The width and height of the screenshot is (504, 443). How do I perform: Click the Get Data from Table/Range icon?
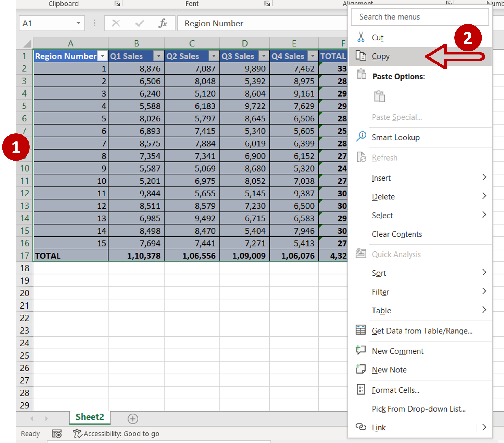tap(360, 330)
